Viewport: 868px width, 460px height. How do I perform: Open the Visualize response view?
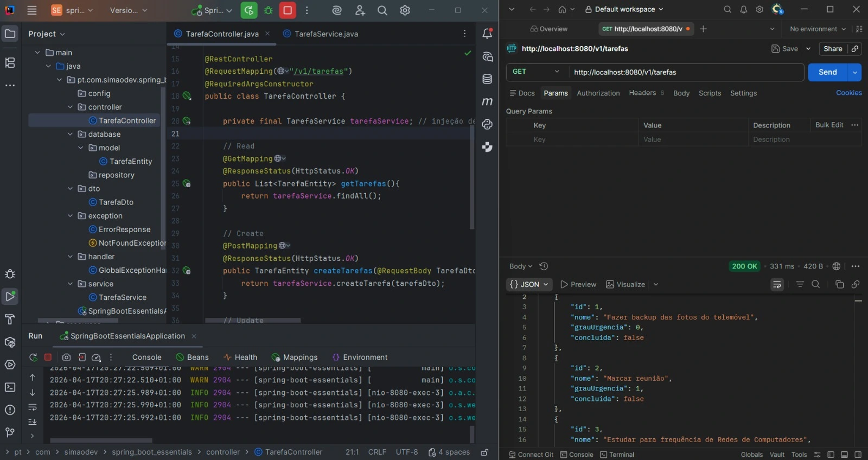coord(626,284)
